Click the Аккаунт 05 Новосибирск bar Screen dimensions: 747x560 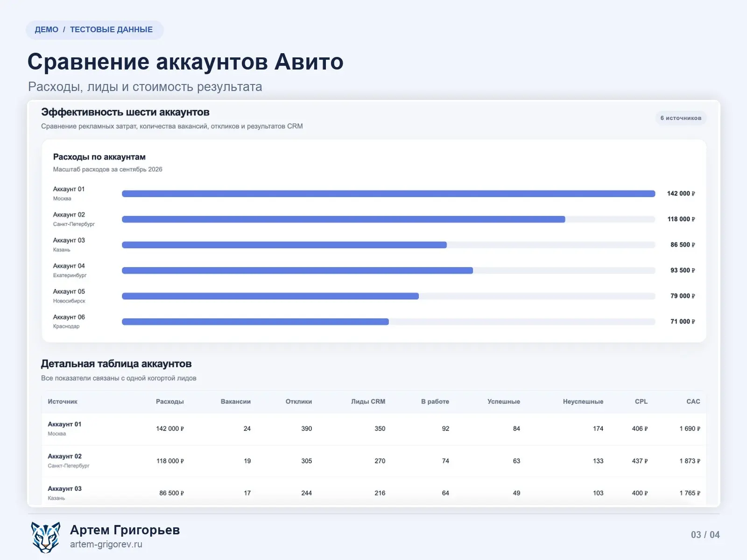270,296
